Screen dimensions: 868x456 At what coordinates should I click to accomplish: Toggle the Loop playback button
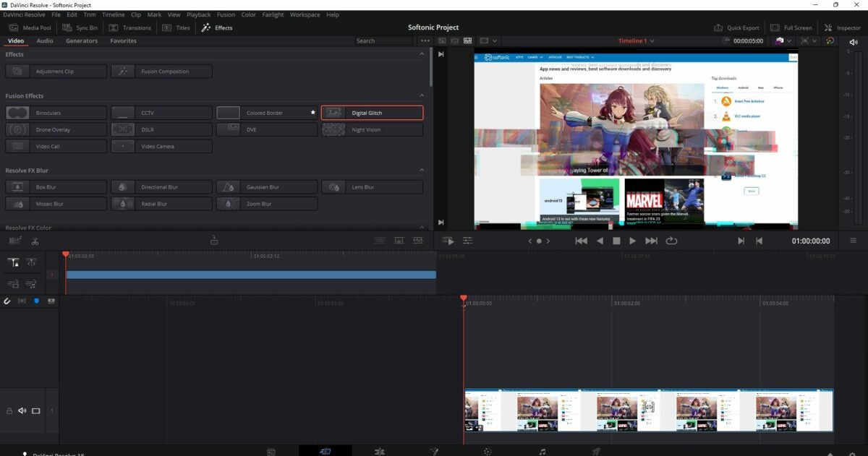click(x=671, y=241)
